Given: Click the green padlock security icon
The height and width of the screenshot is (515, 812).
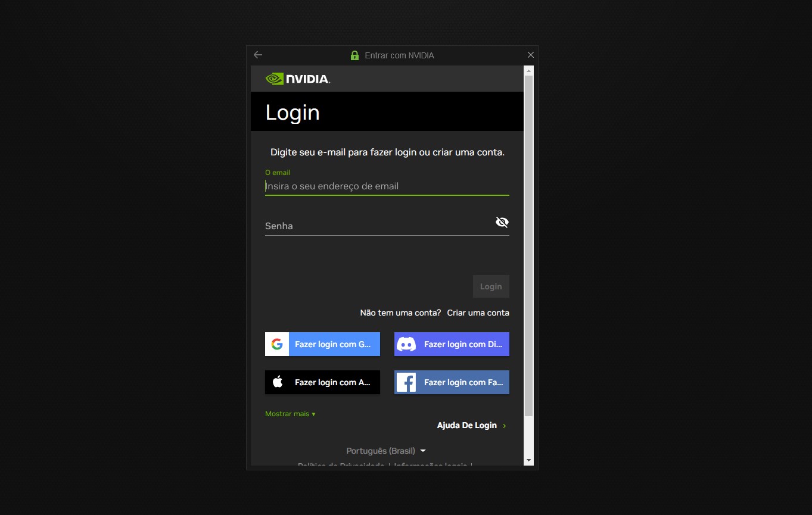Looking at the screenshot, I should click(x=354, y=55).
